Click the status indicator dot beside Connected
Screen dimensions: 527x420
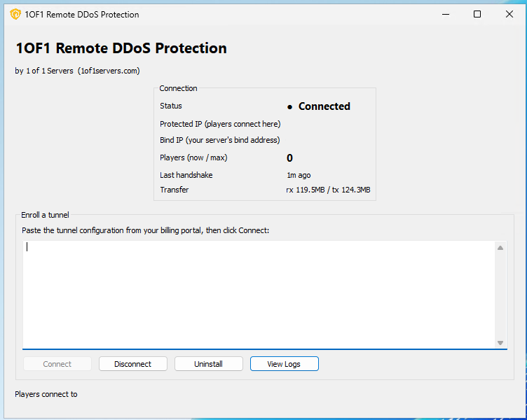pyautogui.click(x=289, y=107)
